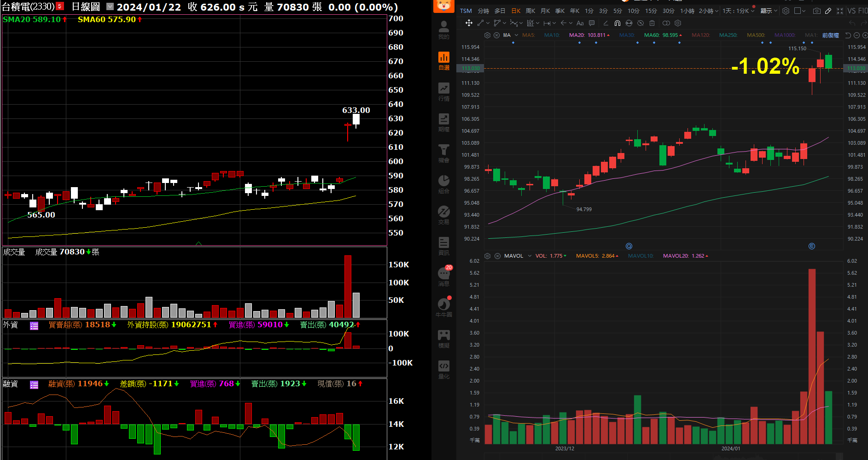The image size is (868, 460).
Task: Toggle the linked-circles overlay icon
Action: (666, 23)
